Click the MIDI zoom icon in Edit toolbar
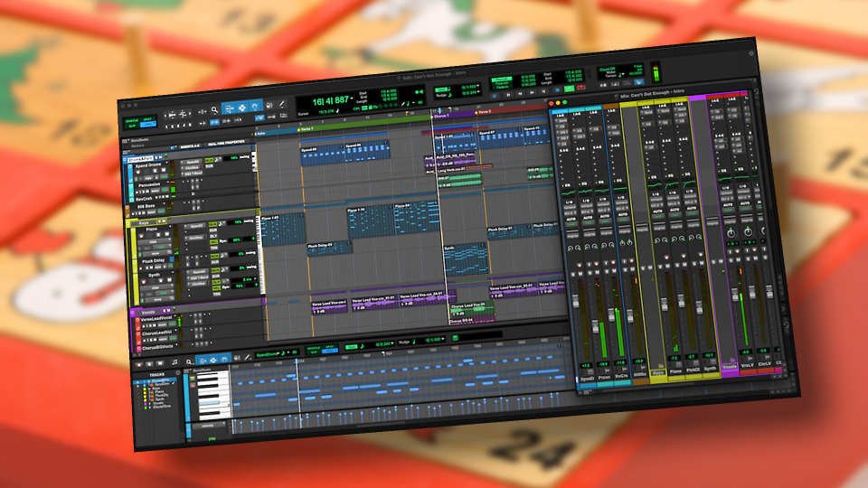The image size is (868, 488). [183, 114]
